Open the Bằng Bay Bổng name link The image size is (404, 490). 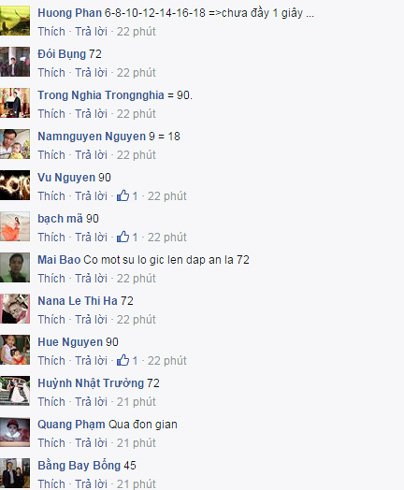(x=79, y=465)
